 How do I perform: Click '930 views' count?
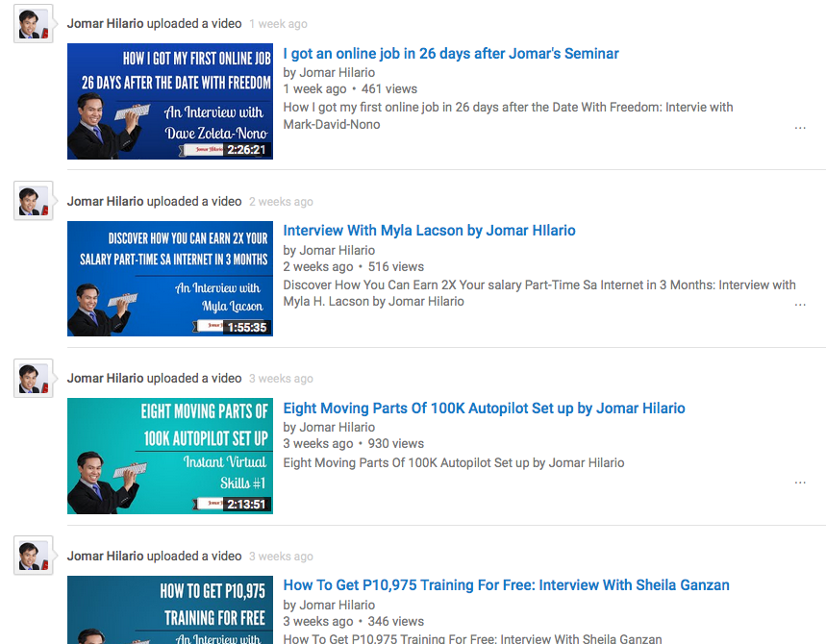point(396,443)
